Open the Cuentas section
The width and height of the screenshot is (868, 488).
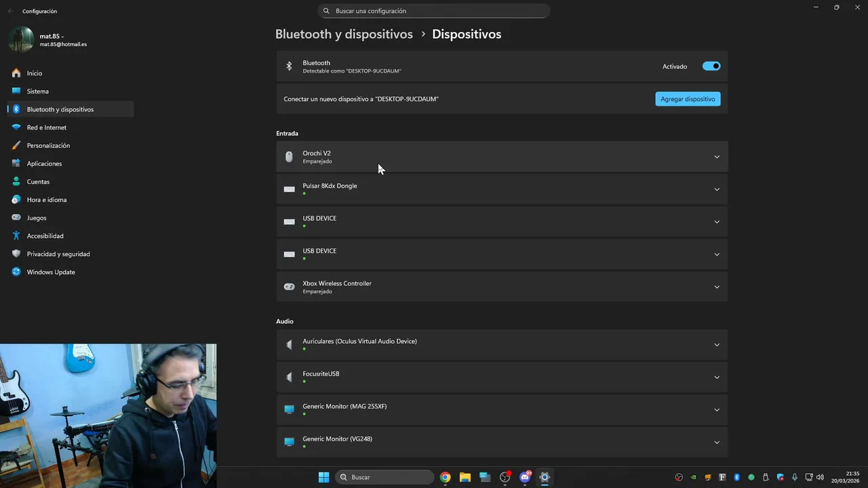click(70, 182)
